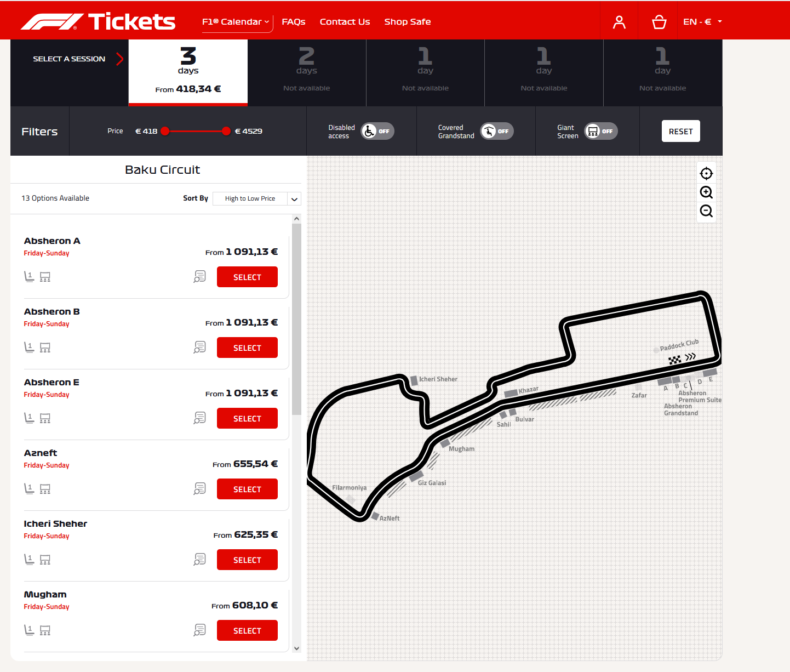Image resolution: width=790 pixels, height=672 pixels.
Task: Click the maximum price slider handle
Action: click(226, 131)
